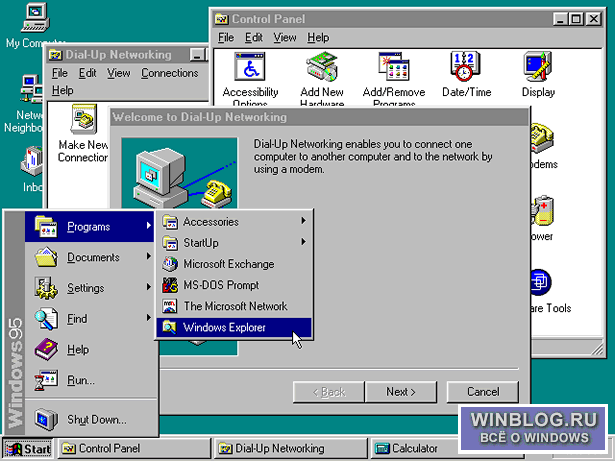Minimize the Dial-Up Networking window

coord(198,55)
